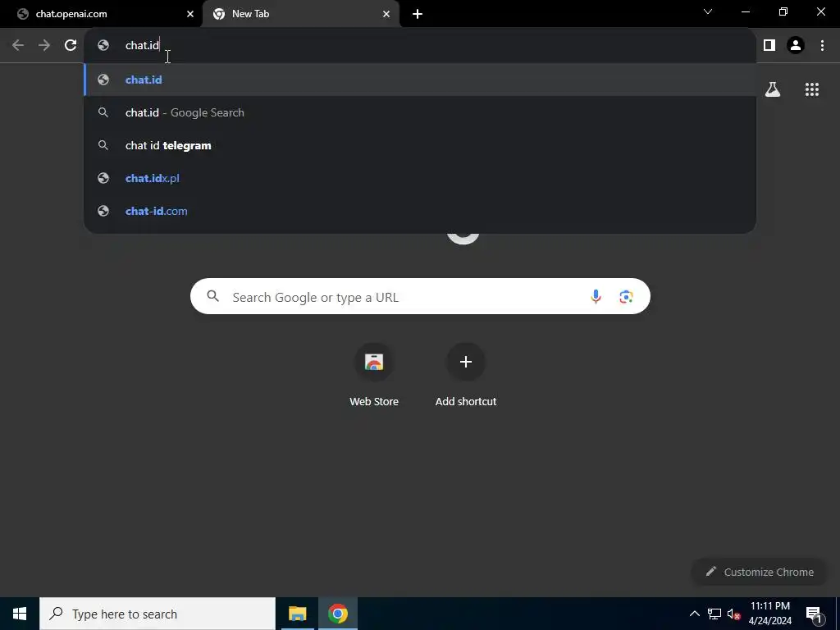Viewport: 840px width, 630px height.
Task: Restore down the Chrome window
Action: tap(783, 11)
